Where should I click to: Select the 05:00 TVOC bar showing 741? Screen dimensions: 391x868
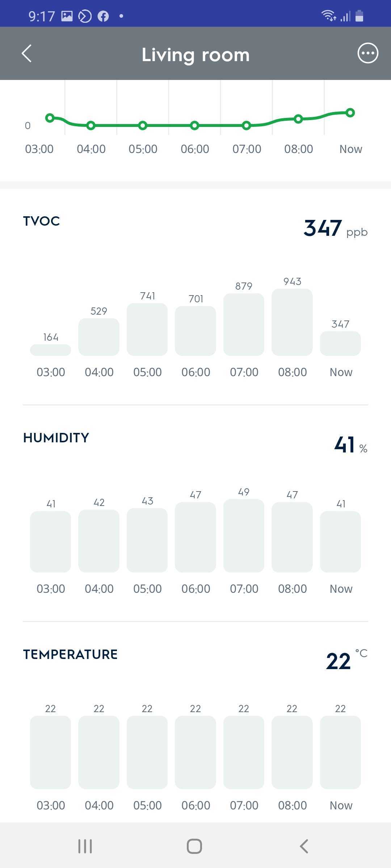click(x=147, y=329)
